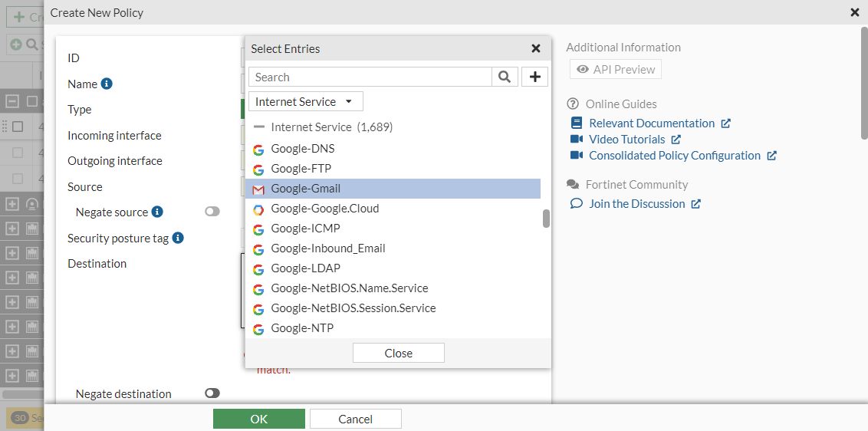Choose Google-LDAP from the entries list
Image resolution: width=868 pixels, height=431 pixels.
coord(305,268)
